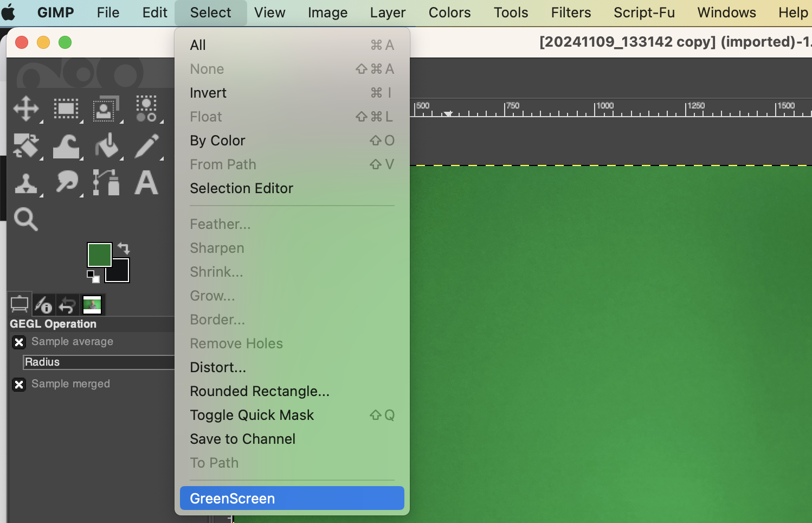This screenshot has width=812, height=523.
Task: Select the Text tool
Action: tap(146, 182)
